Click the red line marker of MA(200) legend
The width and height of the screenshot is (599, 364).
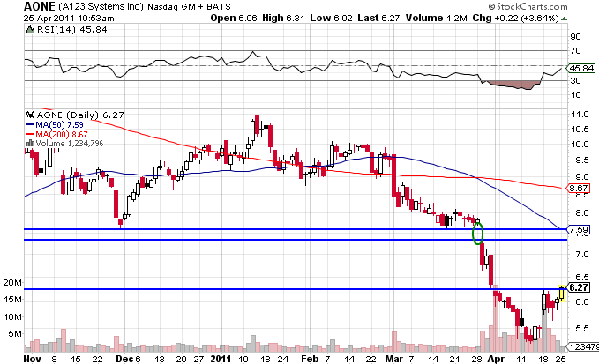[30, 134]
